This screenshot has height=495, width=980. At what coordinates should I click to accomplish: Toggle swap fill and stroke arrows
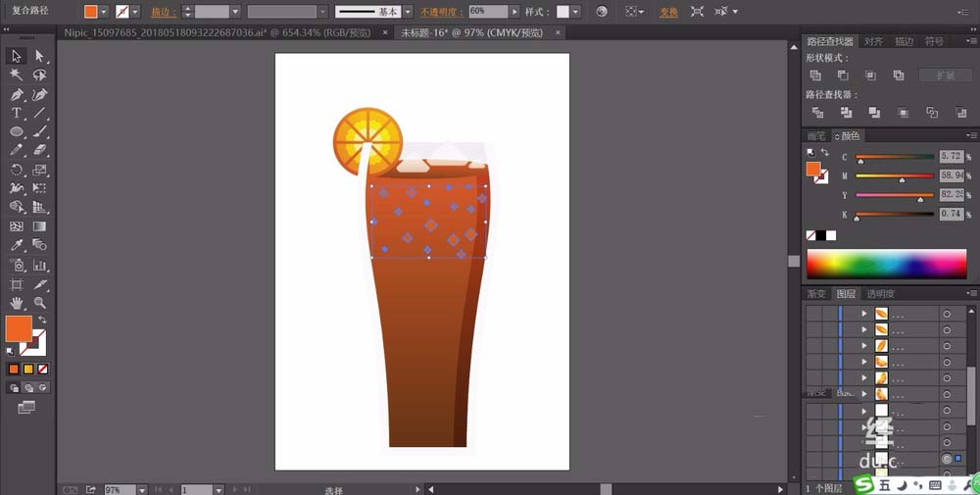[43, 320]
